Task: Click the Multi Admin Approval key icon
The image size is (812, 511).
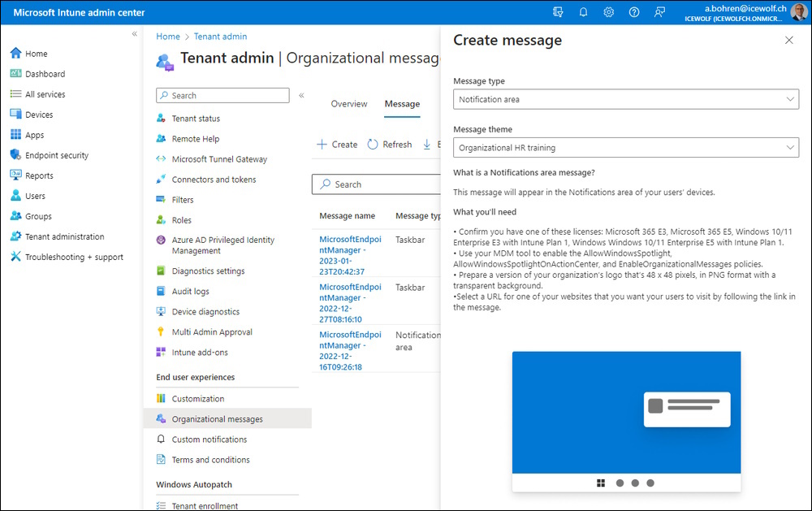Action: (x=161, y=331)
